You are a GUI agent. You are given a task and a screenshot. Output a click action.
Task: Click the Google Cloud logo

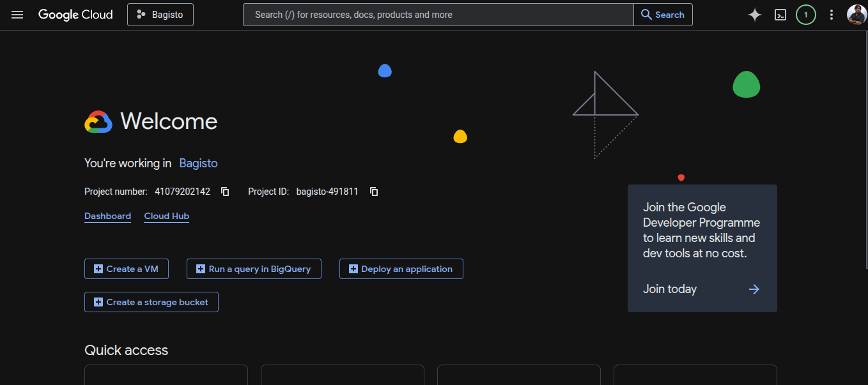pyautogui.click(x=75, y=15)
